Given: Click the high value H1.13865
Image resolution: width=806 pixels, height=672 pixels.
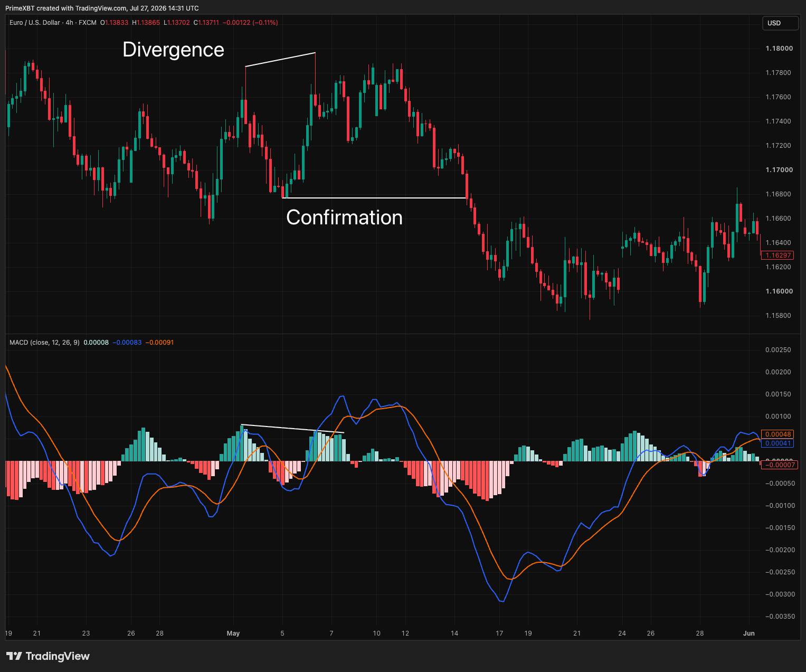Looking at the screenshot, I should [x=146, y=23].
